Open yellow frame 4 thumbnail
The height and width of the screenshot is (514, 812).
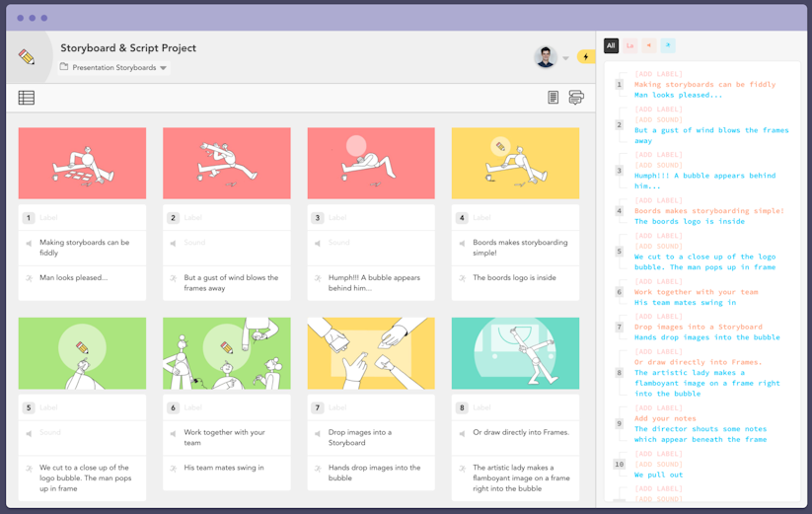pos(515,163)
